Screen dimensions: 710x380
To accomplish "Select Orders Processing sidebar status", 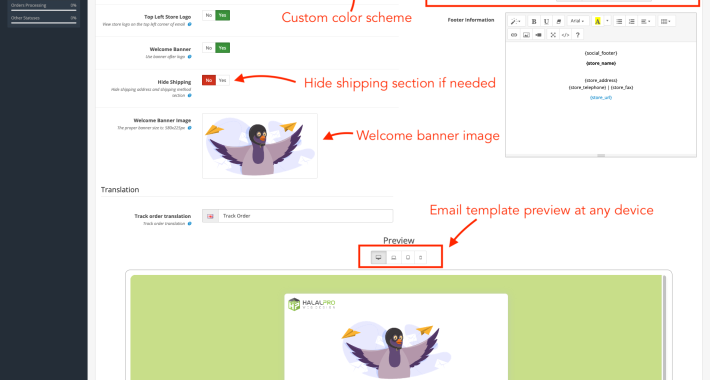I will 43,5.
